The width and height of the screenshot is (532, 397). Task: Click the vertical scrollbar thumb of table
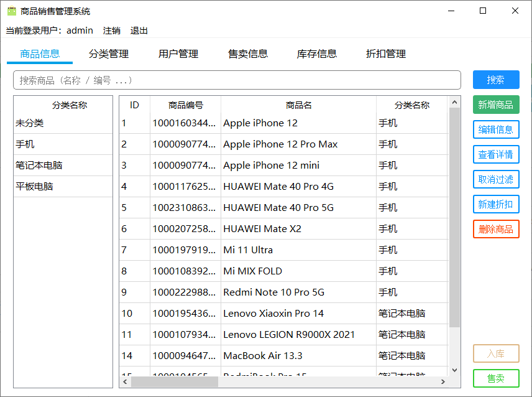coord(455,217)
